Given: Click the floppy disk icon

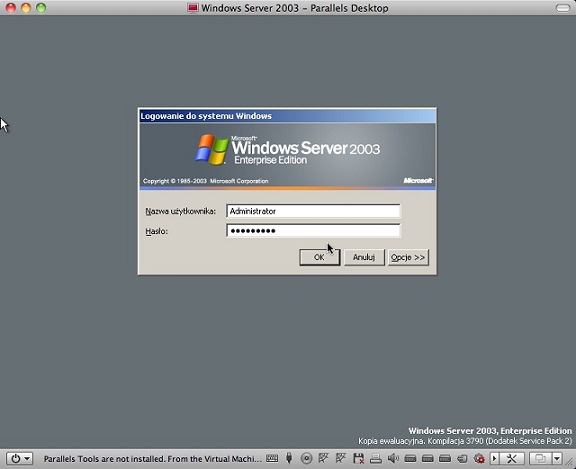Looking at the screenshot, I should (358, 458).
